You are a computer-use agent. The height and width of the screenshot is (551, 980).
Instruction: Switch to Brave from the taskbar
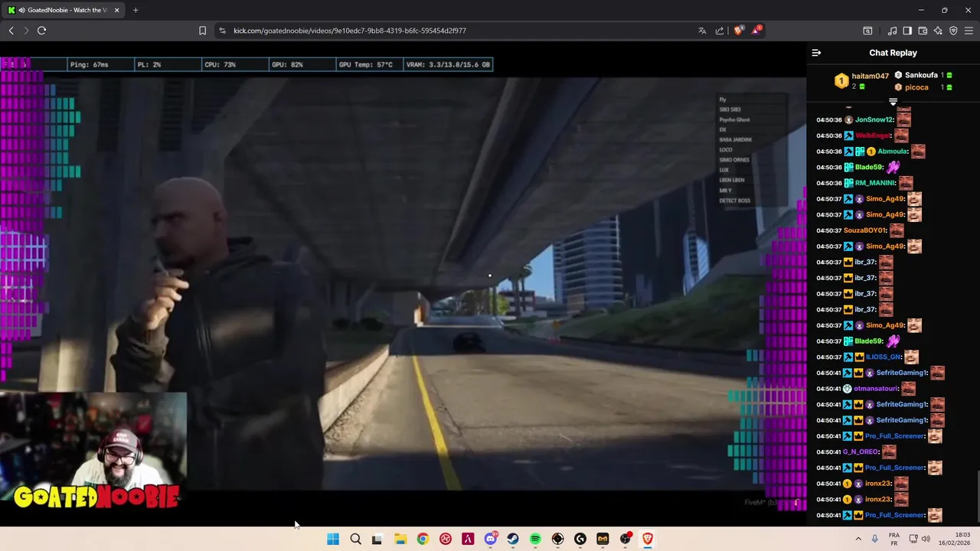tap(648, 540)
